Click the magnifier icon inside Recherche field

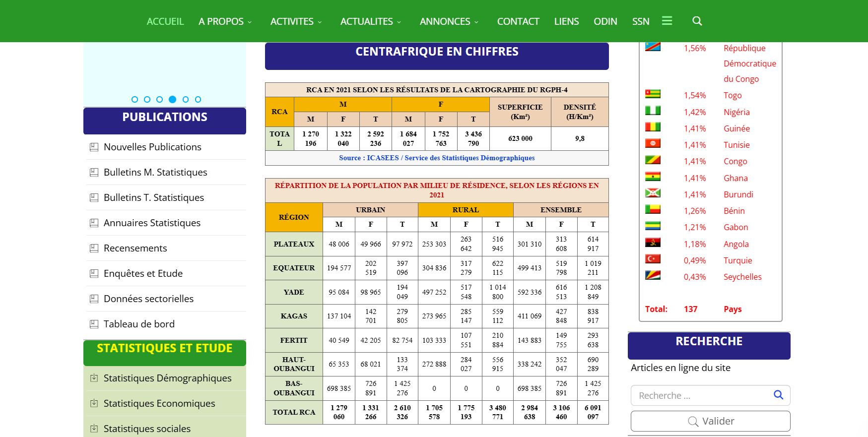pyautogui.click(x=778, y=395)
